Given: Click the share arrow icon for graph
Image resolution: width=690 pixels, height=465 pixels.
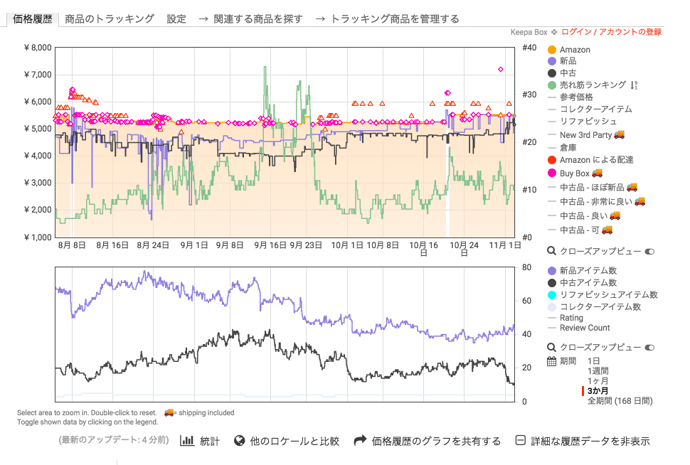Looking at the screenshot, I should pyautogui.click(x=360, y=440).
